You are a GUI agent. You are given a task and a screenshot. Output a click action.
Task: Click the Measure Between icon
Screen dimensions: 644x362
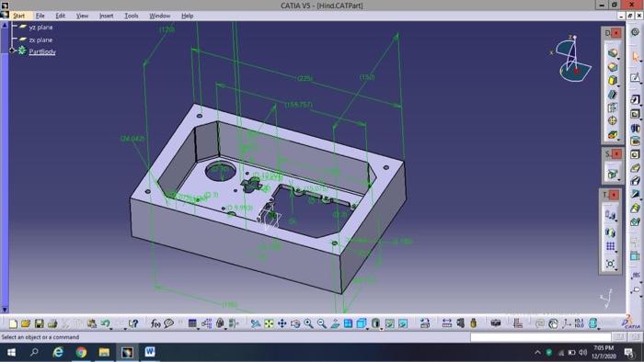[447, 323]
